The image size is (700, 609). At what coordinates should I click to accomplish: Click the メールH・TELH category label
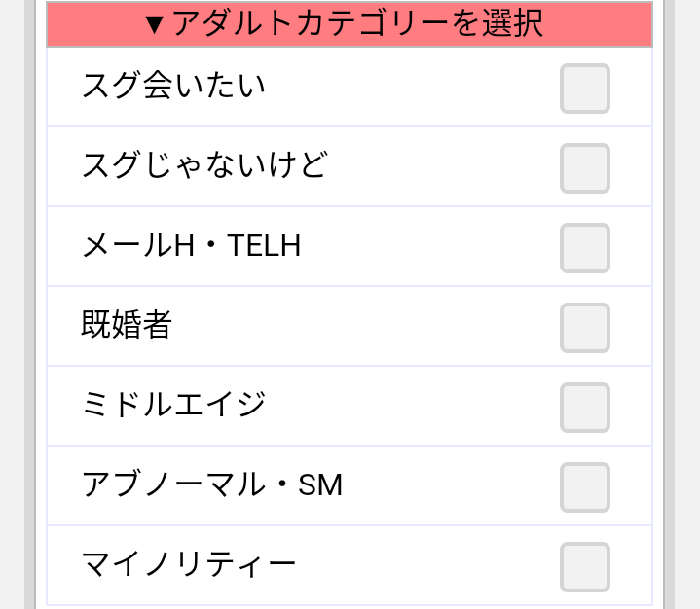(x=191, y=246)
